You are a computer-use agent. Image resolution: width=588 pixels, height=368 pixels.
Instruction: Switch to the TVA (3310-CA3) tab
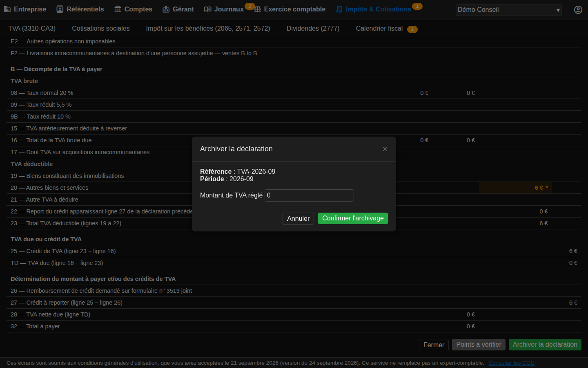point(32,29)
